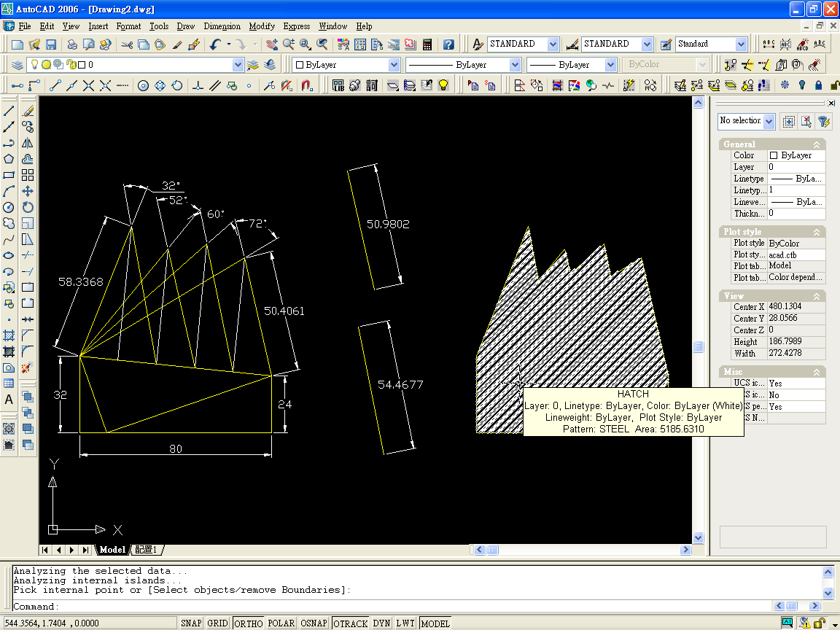The image size is (840, 630).
Task: Click the Save icon in the toolbar
Action: point(50,44)
